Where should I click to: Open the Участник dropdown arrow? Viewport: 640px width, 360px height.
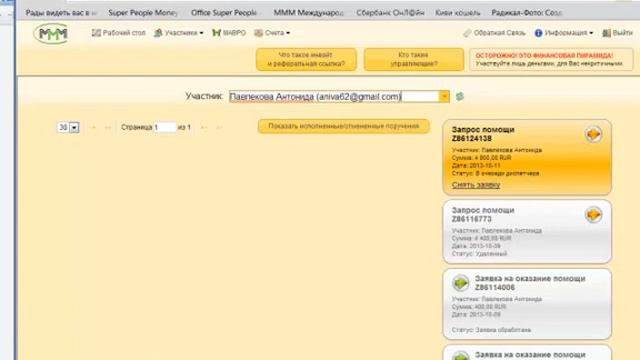(444, 96)
